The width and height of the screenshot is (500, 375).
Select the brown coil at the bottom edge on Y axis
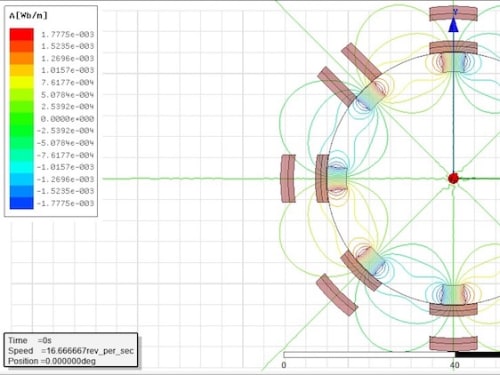point(453,343)
